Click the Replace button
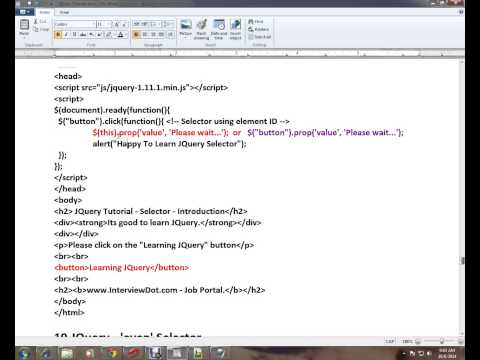This screenshot has height=360, width=480. (259, 29)
